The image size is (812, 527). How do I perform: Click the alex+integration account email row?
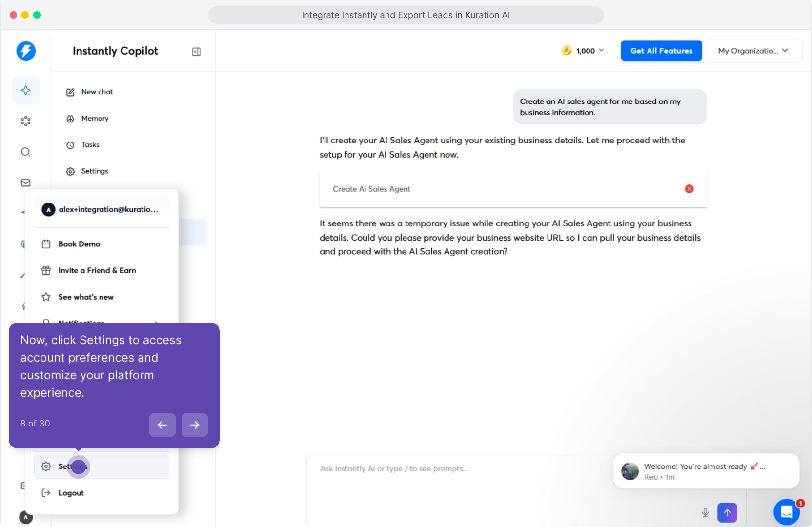(101, 209)
